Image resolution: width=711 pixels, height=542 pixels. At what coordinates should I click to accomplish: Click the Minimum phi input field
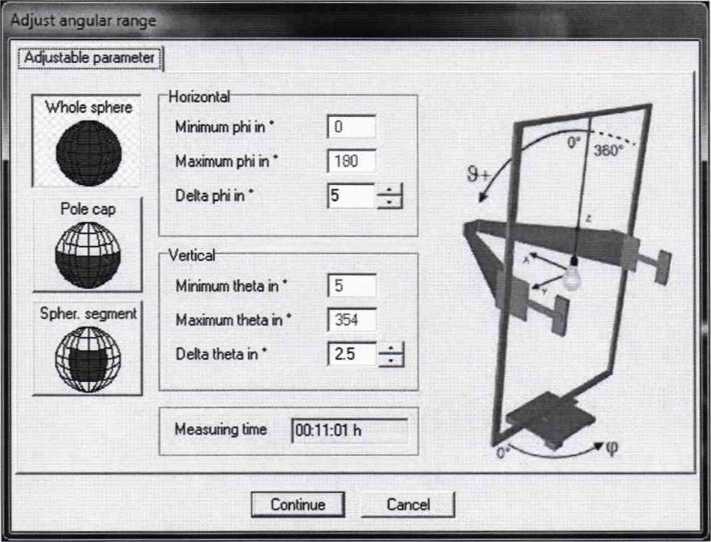[x=350, y=127]
